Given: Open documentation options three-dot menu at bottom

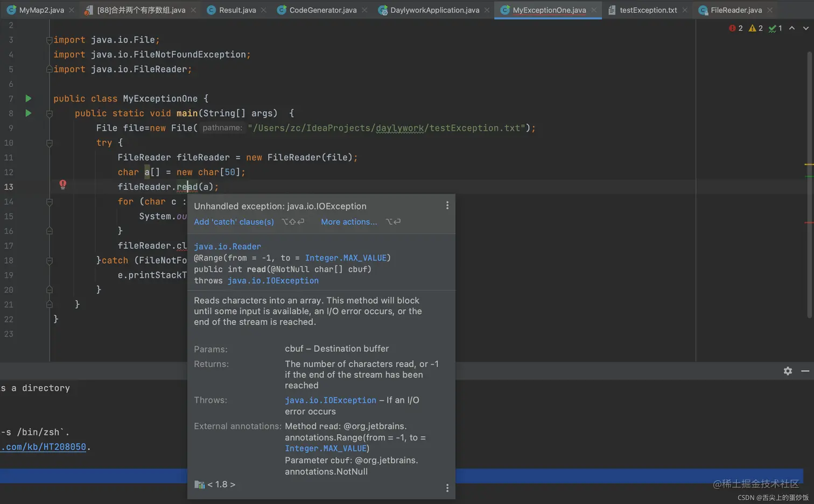Looking at the screenshot, I should [x=447, y=488].
